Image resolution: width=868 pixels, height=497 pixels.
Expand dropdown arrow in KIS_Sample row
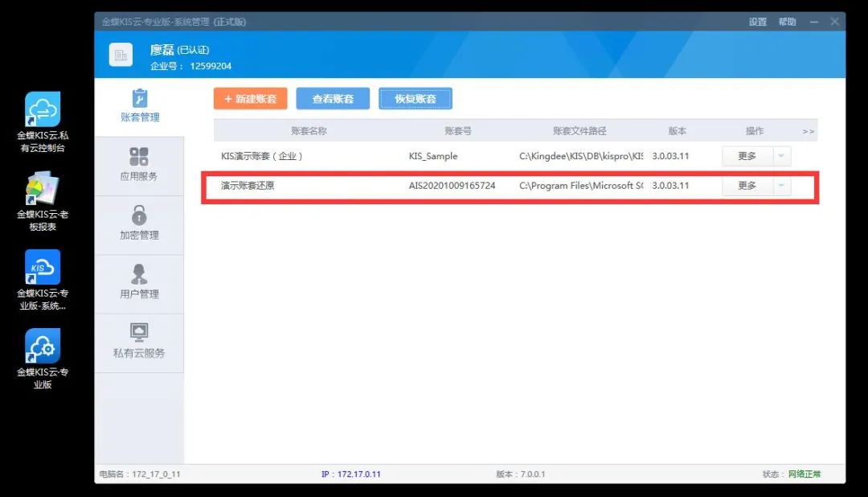(781, 156)
